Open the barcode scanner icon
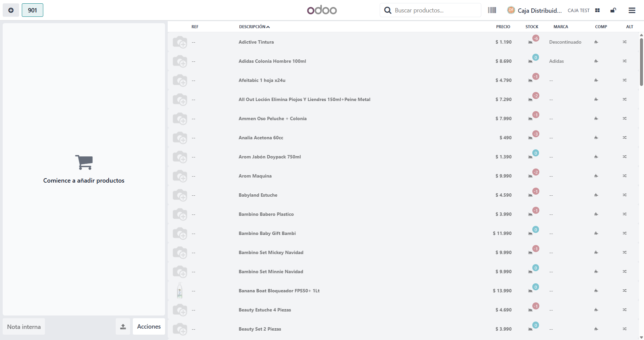This screenshot has height=340, width=644. click(492, 10)
